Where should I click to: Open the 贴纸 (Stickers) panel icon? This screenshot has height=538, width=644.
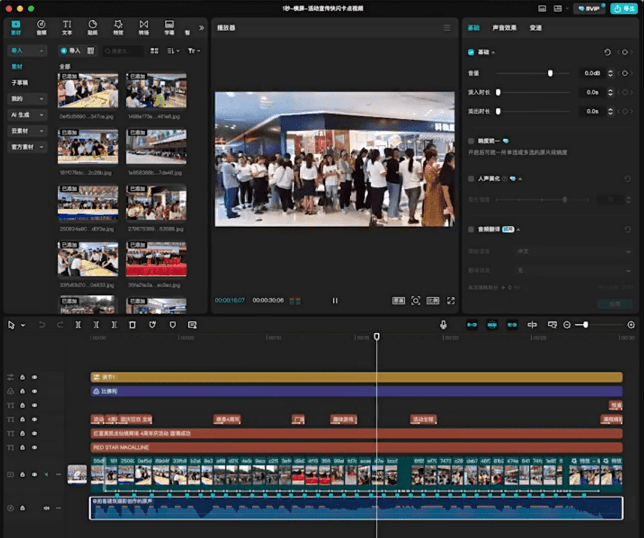click(92, 26)
